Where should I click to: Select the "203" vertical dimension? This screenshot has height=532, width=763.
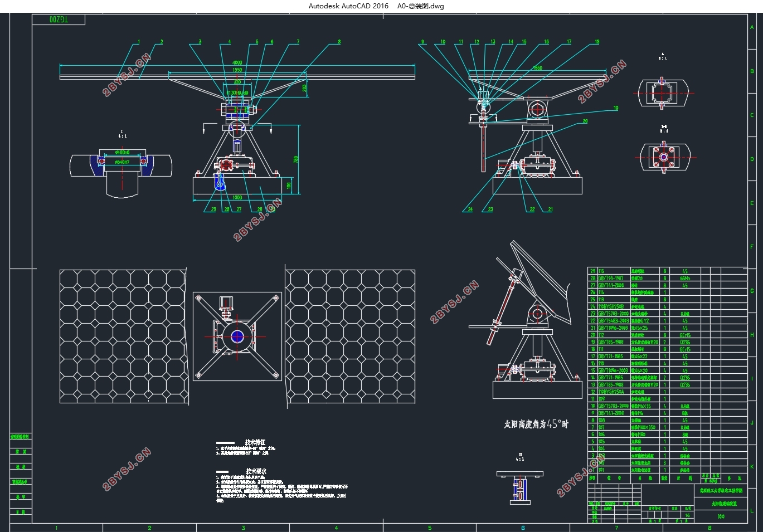[x=304, y=88]
